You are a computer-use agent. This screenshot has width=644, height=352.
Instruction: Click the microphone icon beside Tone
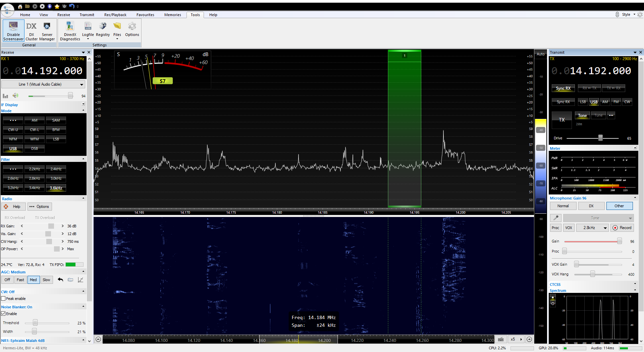point(556,218)
